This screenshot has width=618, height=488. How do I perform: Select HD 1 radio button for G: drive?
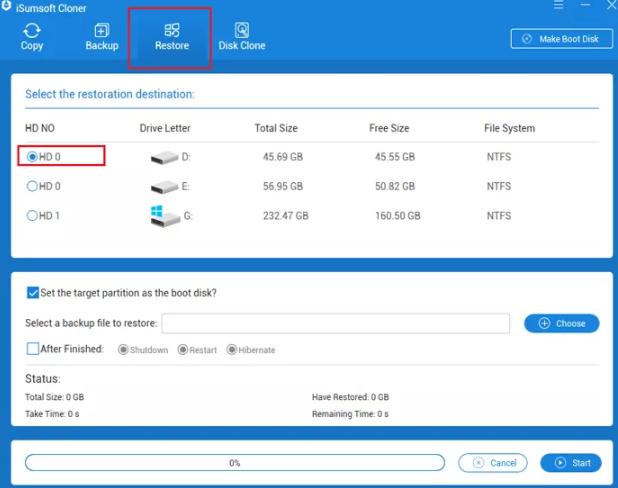32,216
